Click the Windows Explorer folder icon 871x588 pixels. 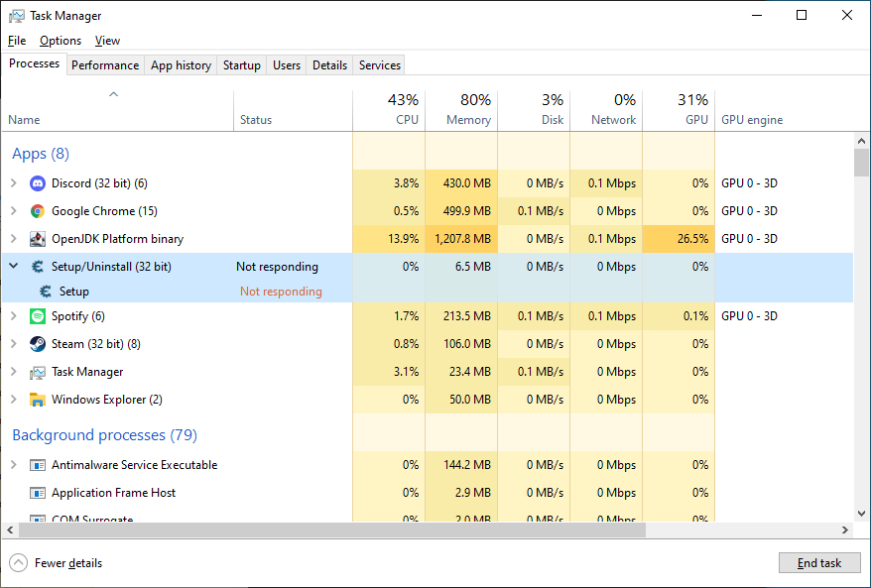pos(38,400)
